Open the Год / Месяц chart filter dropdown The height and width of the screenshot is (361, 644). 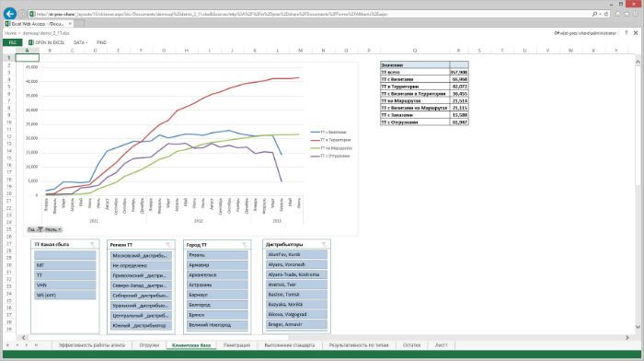pos(45,229)
